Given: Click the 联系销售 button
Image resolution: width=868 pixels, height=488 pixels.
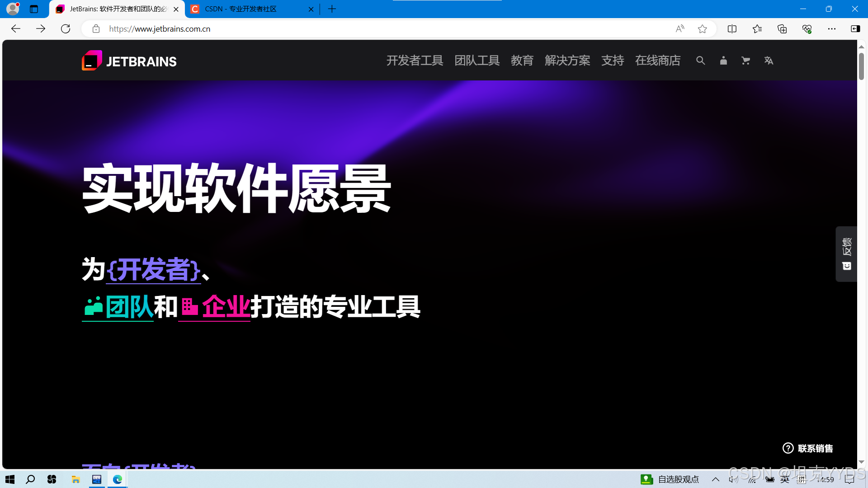Looking at the screenshot, I should [808, 448].
